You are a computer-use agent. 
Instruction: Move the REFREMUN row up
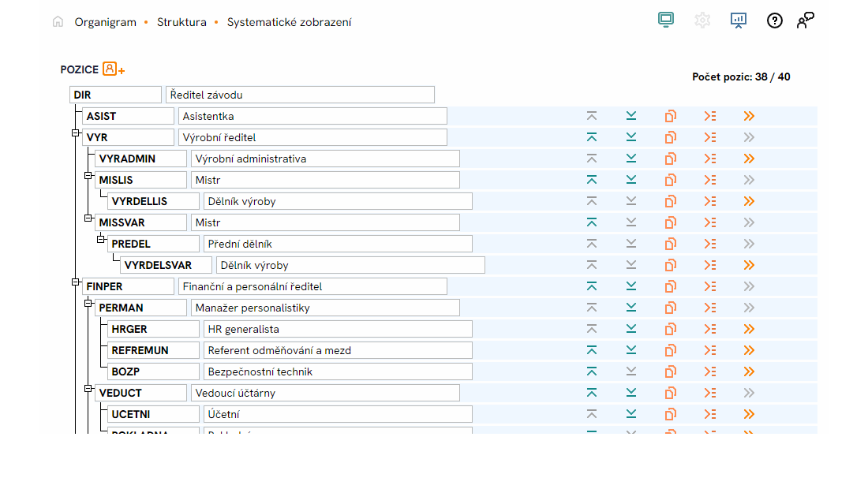pos(592,350)
